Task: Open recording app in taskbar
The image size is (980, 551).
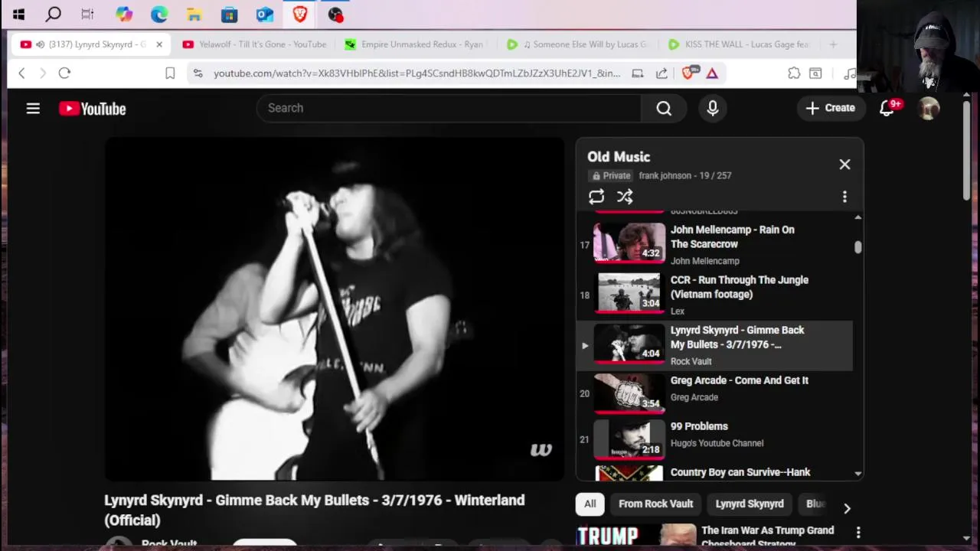Action: point(335,14)
